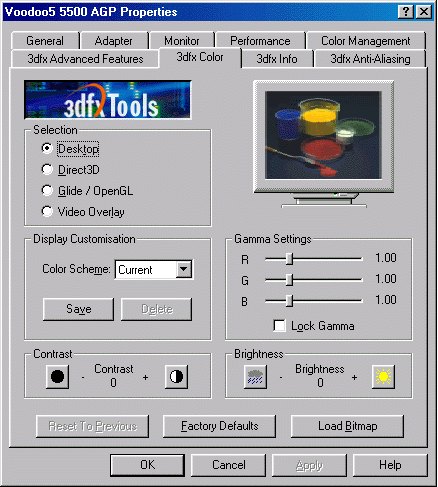This screenshot has width=438, height=487.
Task: Click the 3dfx Tools logo banner
Action: pyautogui.click(x=108, y=100)
